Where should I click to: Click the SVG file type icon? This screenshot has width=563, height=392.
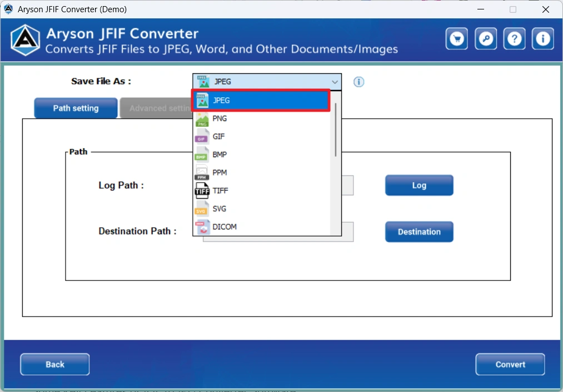point(202,209)
